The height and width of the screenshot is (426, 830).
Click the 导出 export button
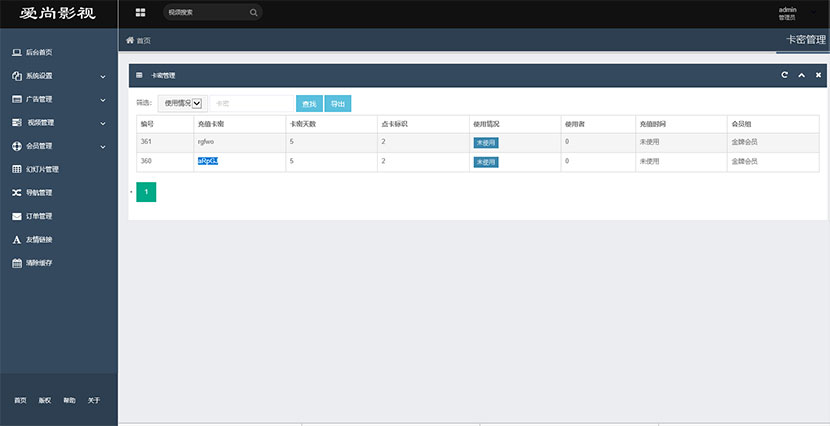[x=338, y=103]
